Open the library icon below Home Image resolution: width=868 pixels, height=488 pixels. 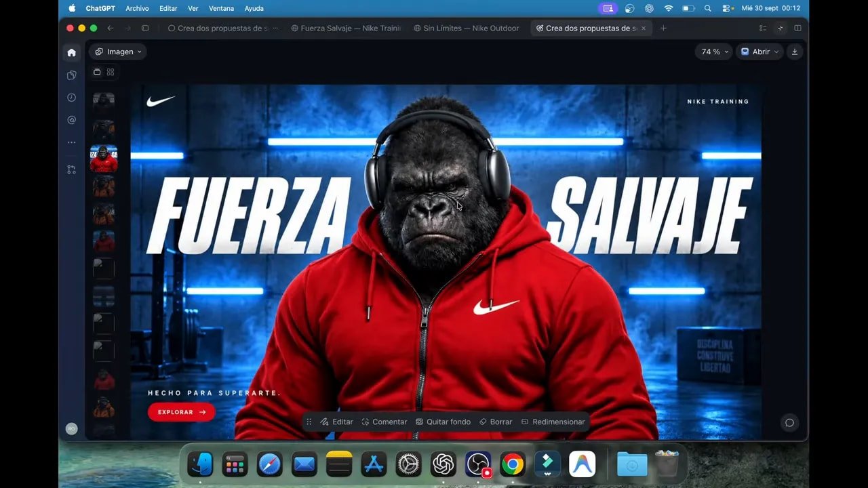point(71,75)
